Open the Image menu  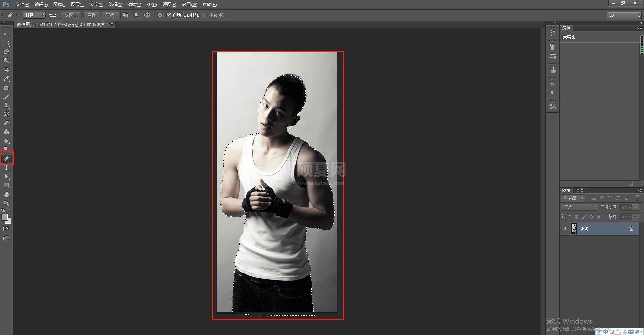[59, 4]
